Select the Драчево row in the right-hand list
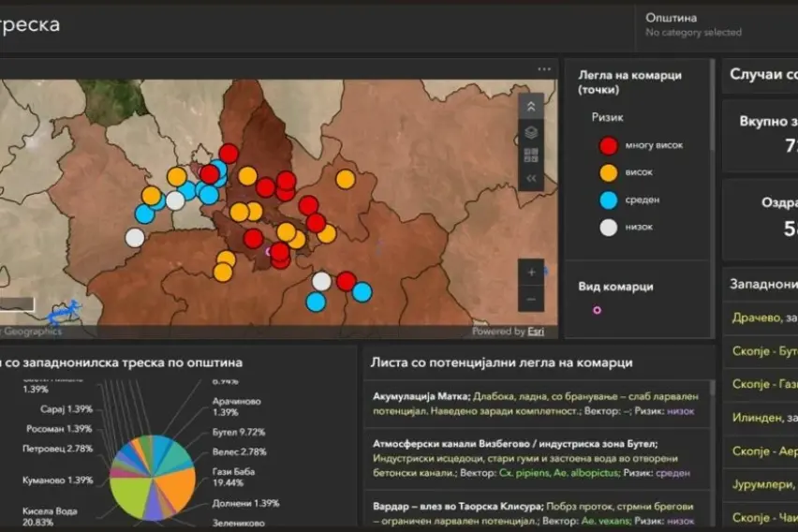Image resolution: width=798 pixels, height=532 pixels. tap(761, 318)
